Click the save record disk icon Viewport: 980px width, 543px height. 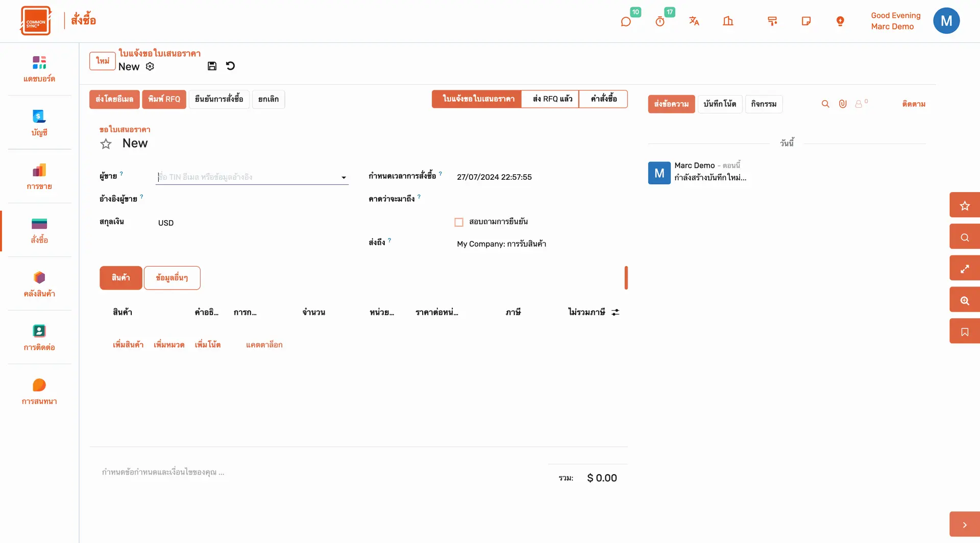[212, 66]
